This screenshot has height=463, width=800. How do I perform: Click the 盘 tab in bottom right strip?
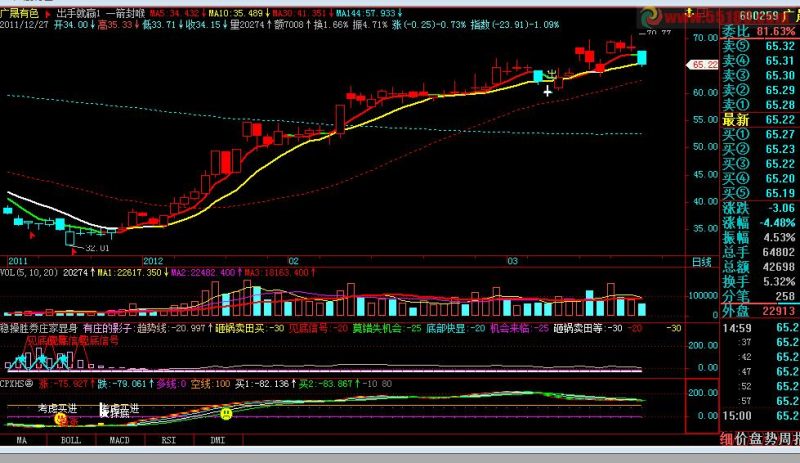756,440
